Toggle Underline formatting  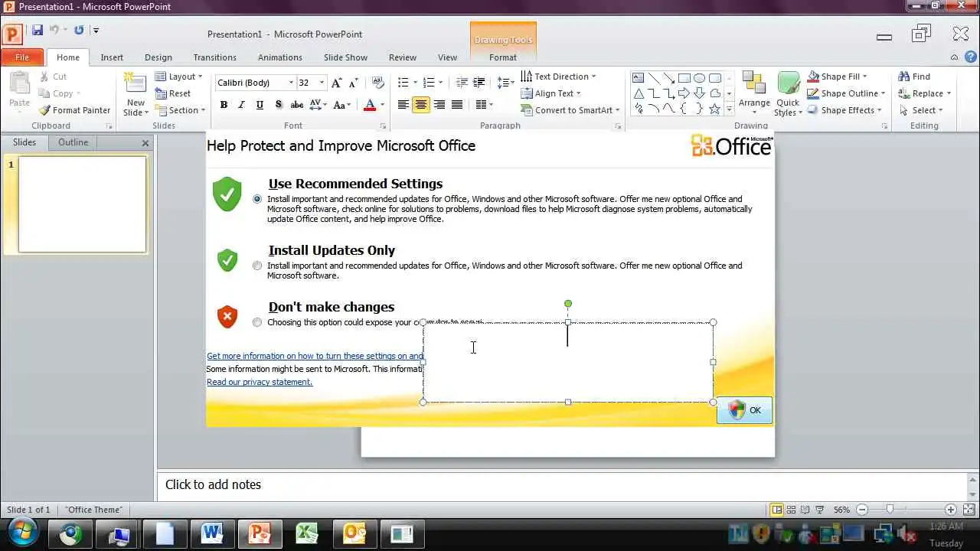260,105
